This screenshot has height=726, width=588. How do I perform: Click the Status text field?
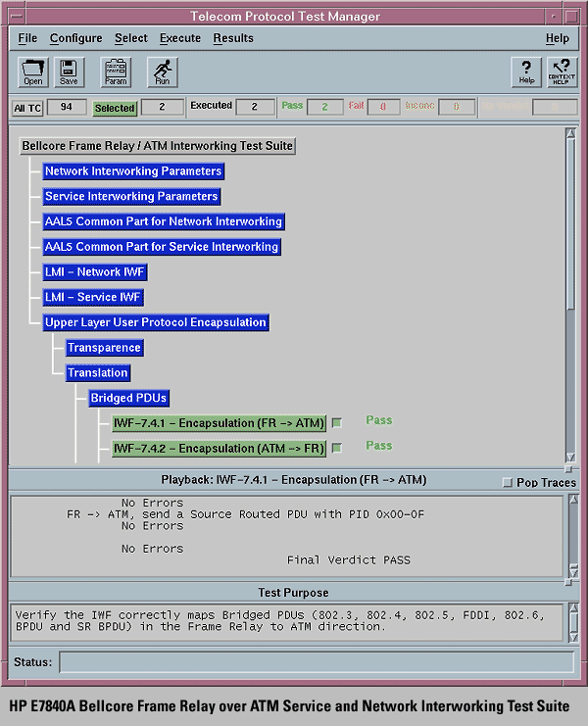click(x=316, y=662)
